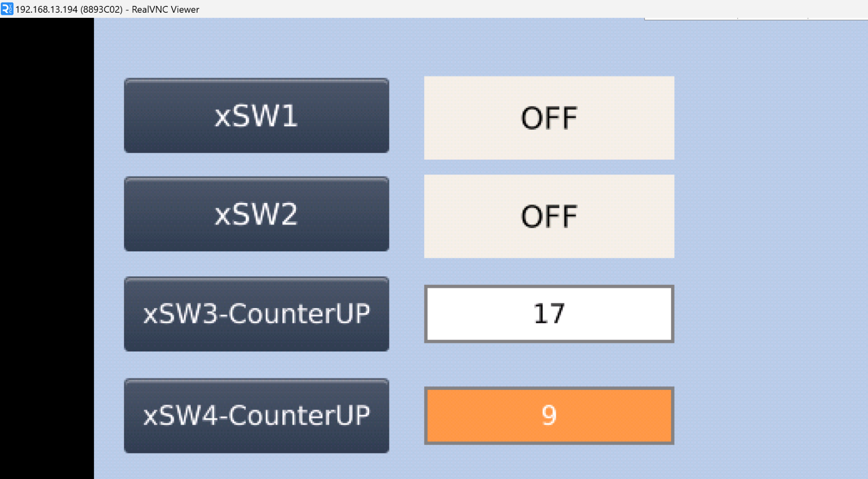The width and height of the screenshot is (868, 479).
Task: Increment counter with xSW3-CounterUP button
Action: pyautogui.click(x=256, y=314)
